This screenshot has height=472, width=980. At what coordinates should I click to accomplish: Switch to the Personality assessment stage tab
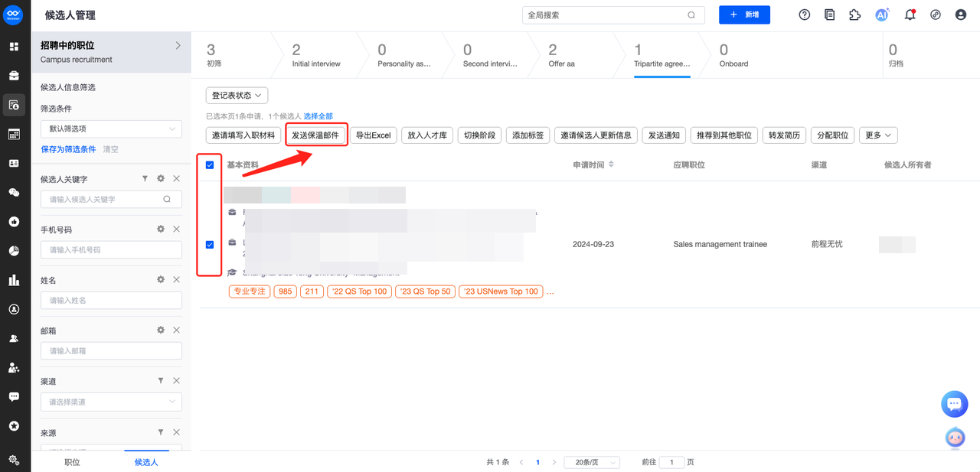[403, 55]
